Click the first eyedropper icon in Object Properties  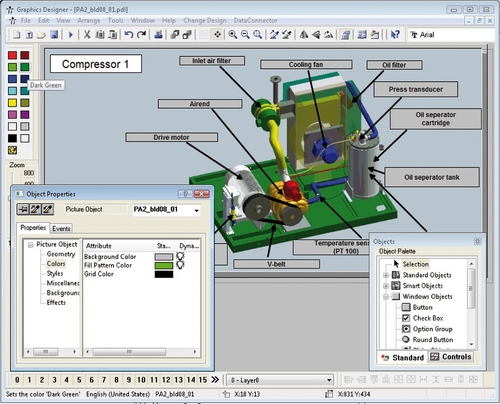[35, 209]
